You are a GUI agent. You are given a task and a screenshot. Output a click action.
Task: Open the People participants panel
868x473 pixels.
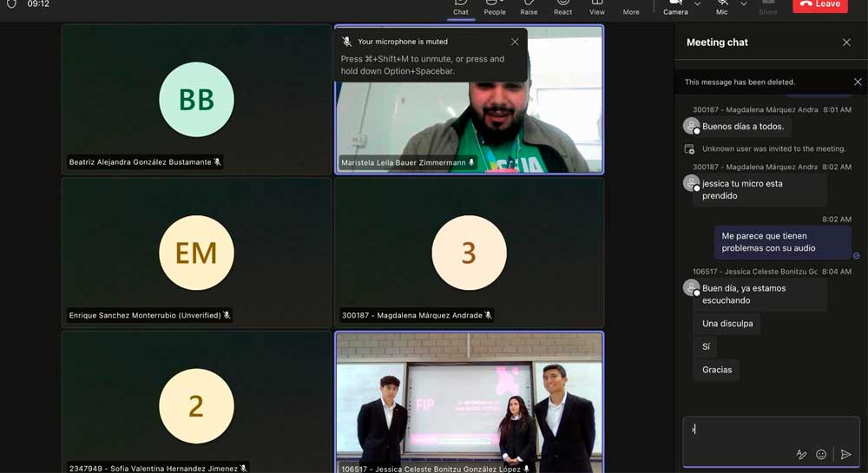click(x=495, y=5)
